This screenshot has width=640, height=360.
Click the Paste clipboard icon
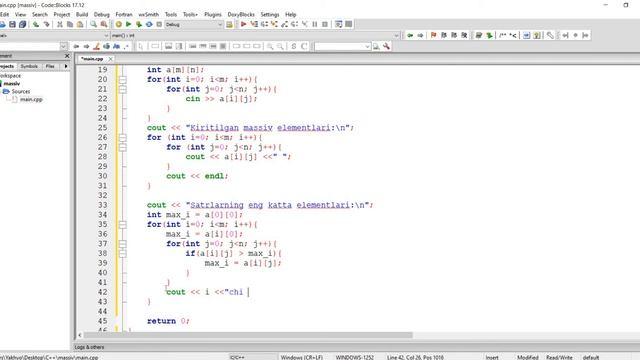[80, 24]
